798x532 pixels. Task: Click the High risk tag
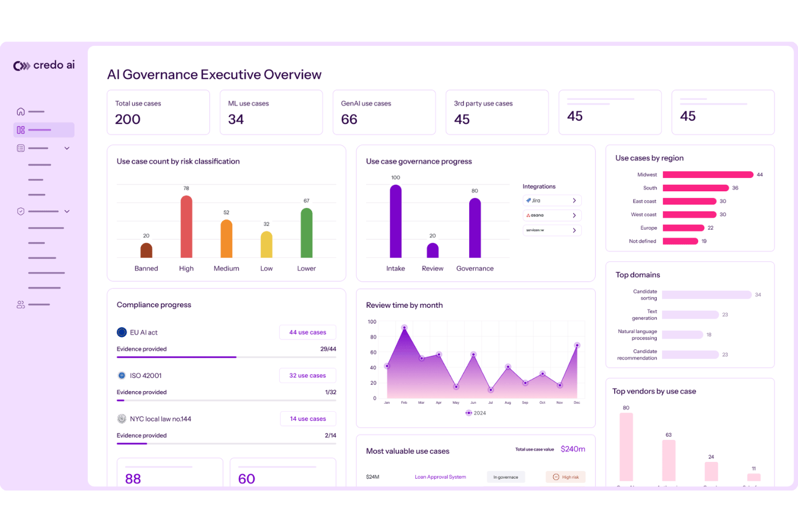[566, 477]
